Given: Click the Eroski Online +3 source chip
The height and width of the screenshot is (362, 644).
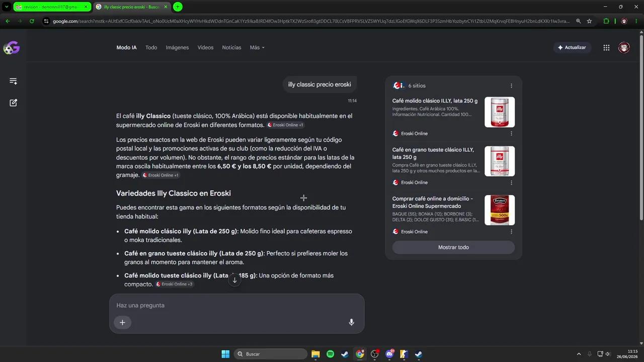Looking at the screenshot, I should (174, 284).
